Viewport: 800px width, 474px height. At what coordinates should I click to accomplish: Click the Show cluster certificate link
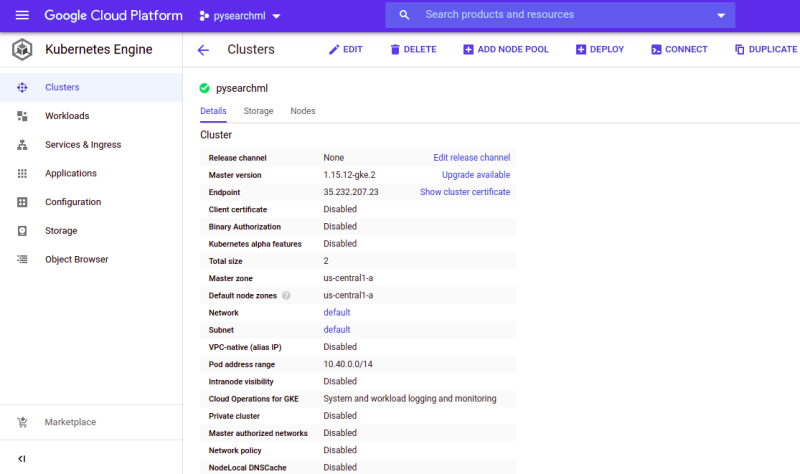point(464,192)
